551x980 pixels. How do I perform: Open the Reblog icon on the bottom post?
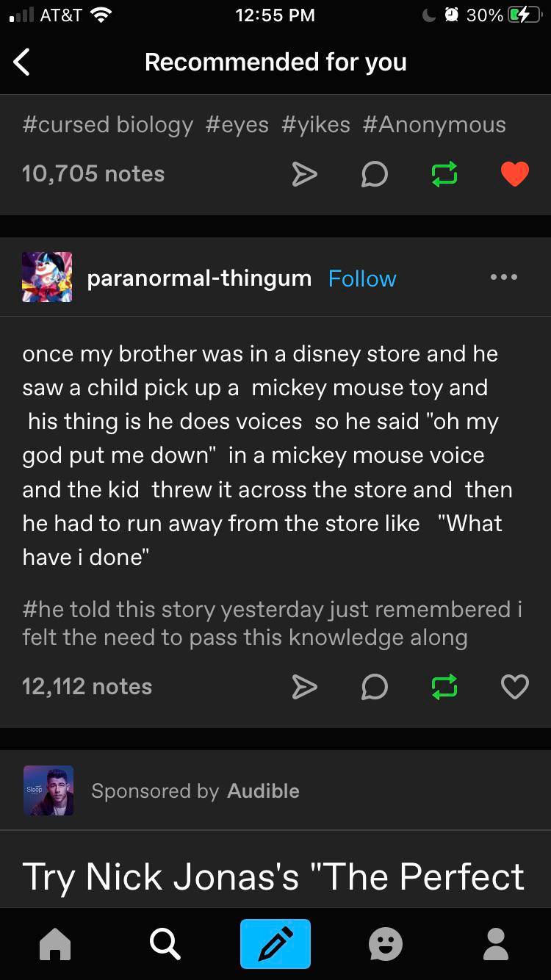click(x=444, y=687)
